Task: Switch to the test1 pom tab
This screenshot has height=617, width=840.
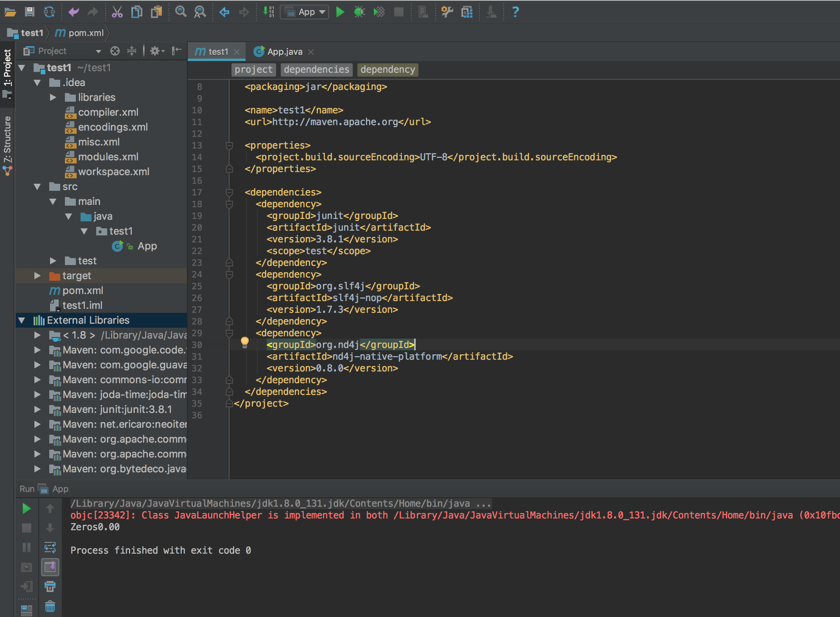Action: [x=217, y=51]
